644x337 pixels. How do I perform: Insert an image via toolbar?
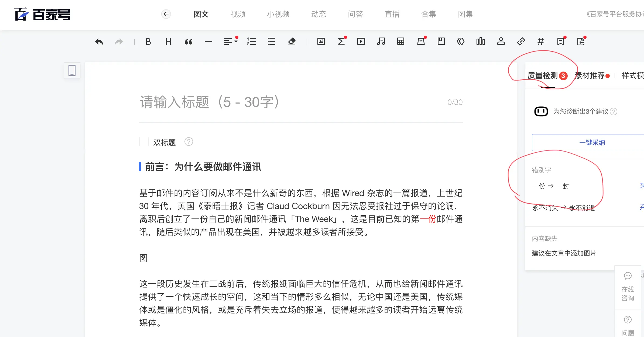(321, 42)
